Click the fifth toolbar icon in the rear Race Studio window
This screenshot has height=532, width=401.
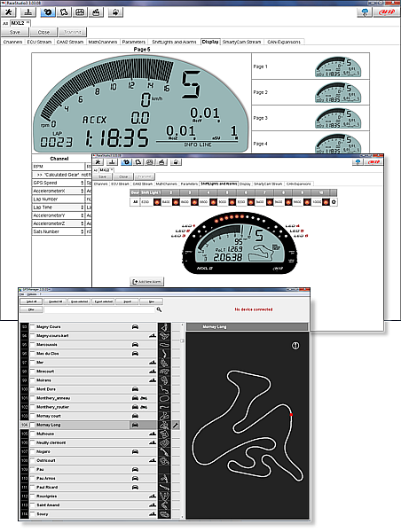[80, 12]
